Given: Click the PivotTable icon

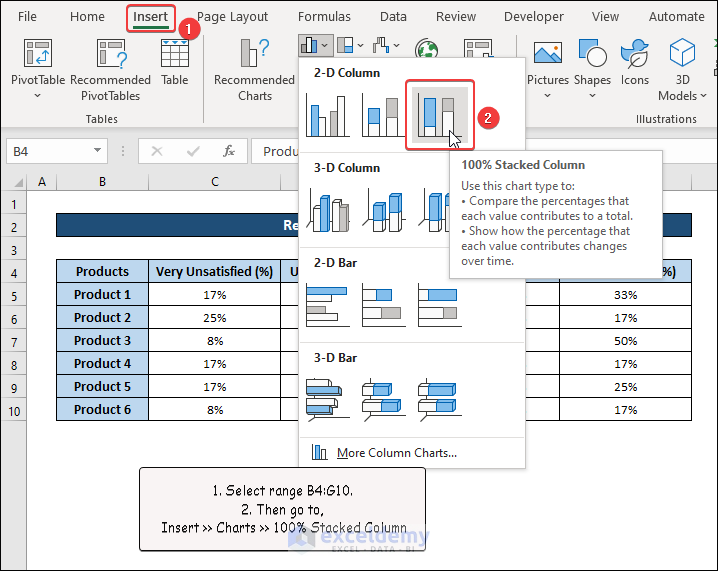Looking at the screenshot, I should click(38, 54).
